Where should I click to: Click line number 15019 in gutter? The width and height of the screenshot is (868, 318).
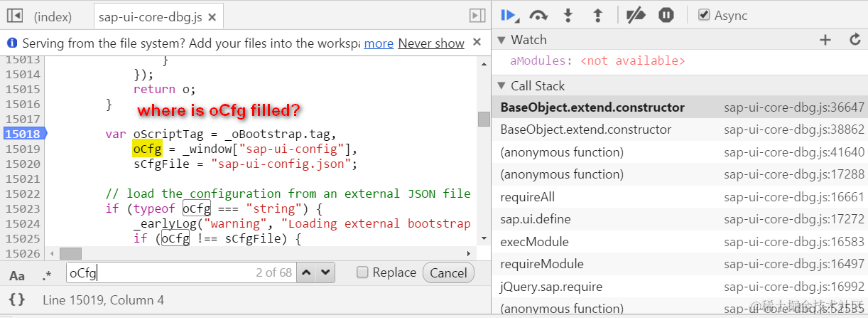[22, 149]
